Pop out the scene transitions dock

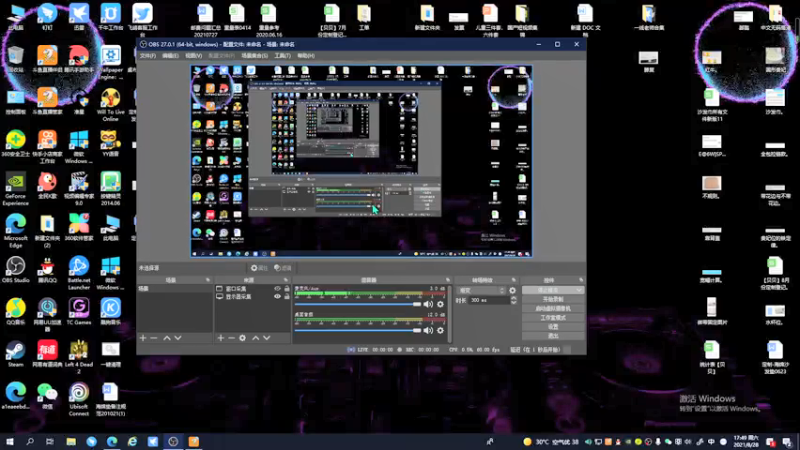pos(514,280)
